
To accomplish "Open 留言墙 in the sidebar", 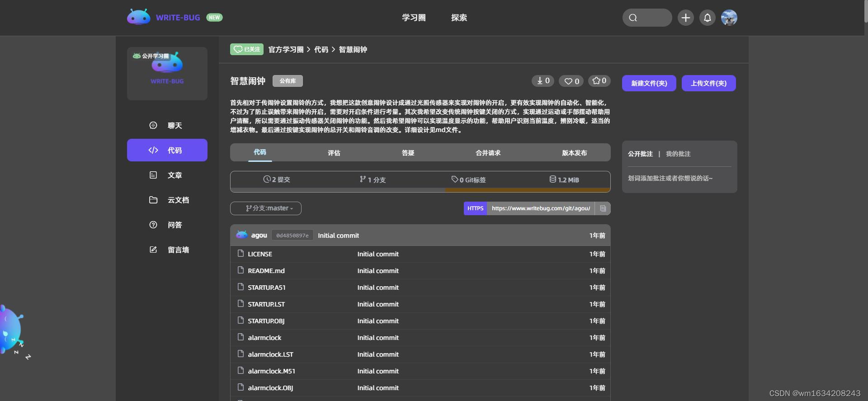I will [x=167, y=250].
